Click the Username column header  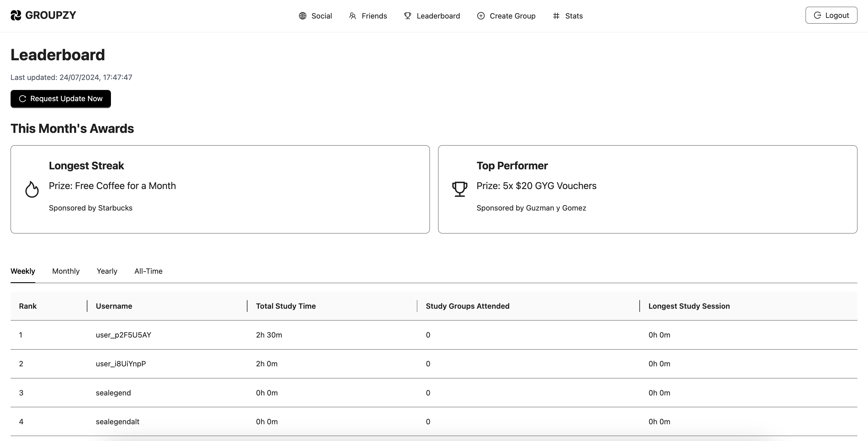(x=114, y=306)
